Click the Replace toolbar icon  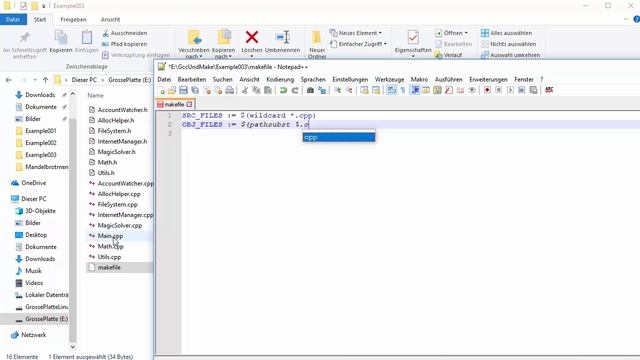coord(322,90)
